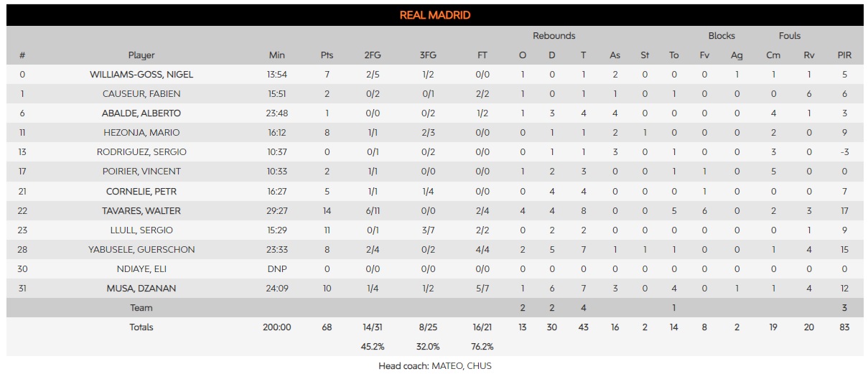Viewport: 868px width, 374px height.
Task: Open Yabusele, Guerschon's profile
Action: pos(141,250)
